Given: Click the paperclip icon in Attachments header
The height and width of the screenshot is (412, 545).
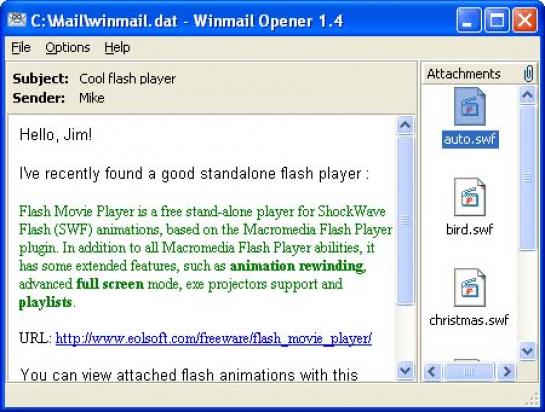Looking at the screenshot, I should tap(528, 73).
